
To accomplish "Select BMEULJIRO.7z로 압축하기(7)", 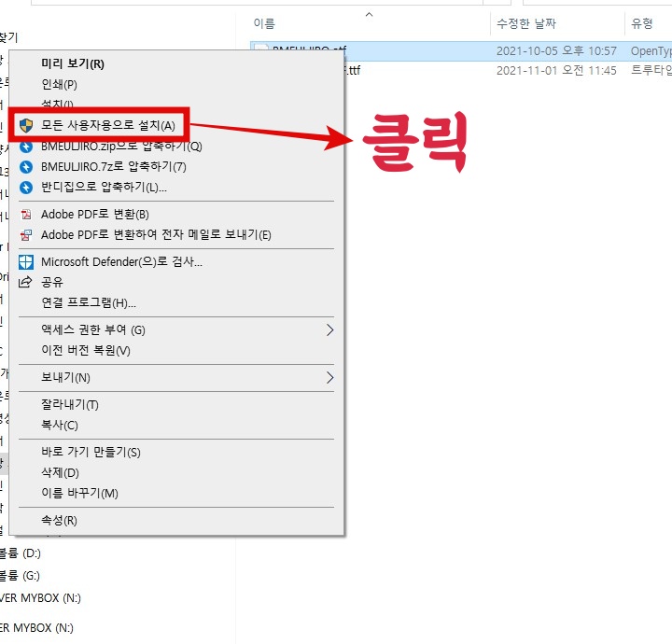I will click(x=114, y=167).
